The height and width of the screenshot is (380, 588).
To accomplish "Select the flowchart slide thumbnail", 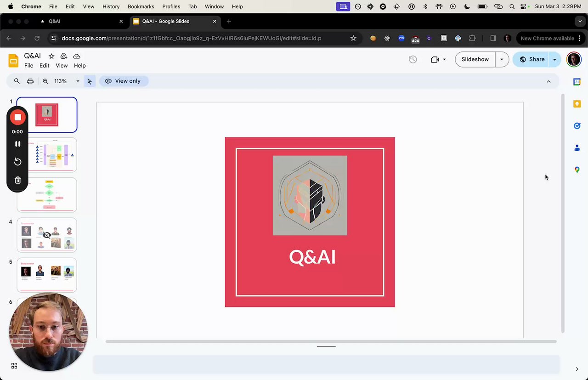I will pyautogui.click(x=47, y=195).
